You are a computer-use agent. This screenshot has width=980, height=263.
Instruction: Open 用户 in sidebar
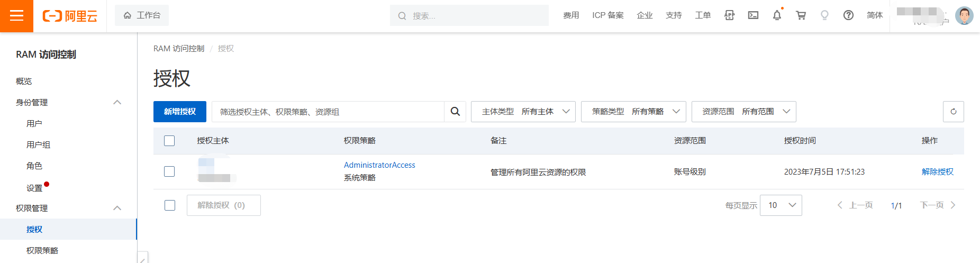[x=34, y=123]
